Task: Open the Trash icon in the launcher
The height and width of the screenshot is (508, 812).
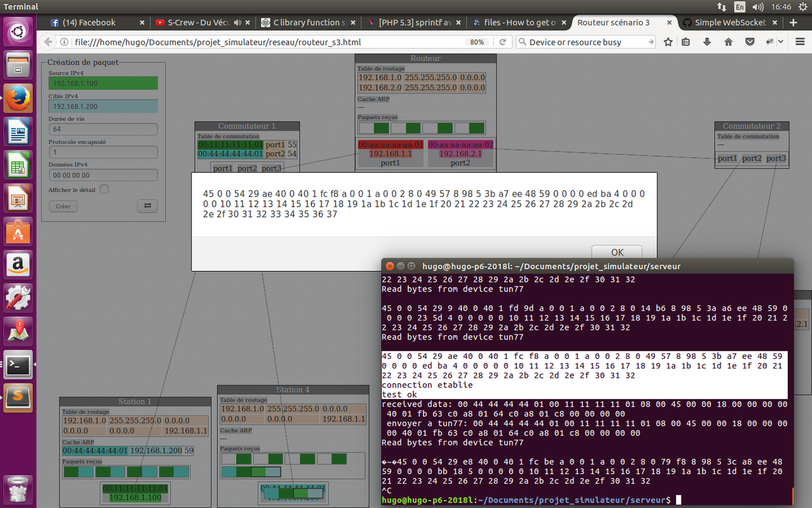Action: pyautogui.click(x=18, y=488)
